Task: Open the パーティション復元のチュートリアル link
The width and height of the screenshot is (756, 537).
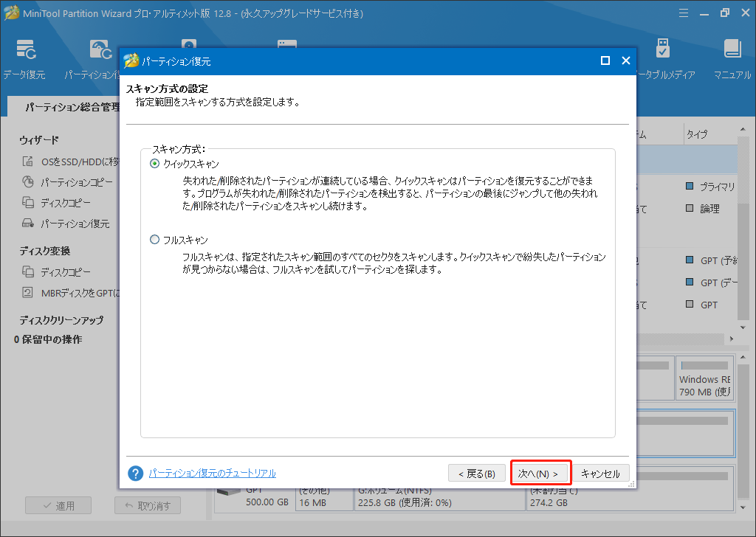Action: point(212,474)
